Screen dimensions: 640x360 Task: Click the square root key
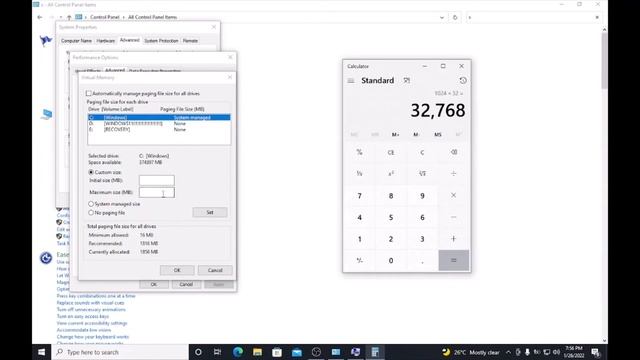422,174
